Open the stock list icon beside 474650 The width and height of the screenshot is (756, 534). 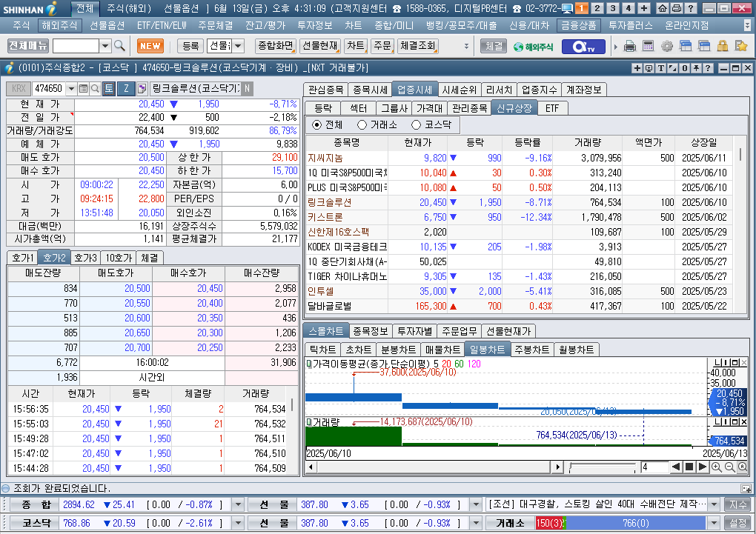pyautogui.click(x=84, y=89)
